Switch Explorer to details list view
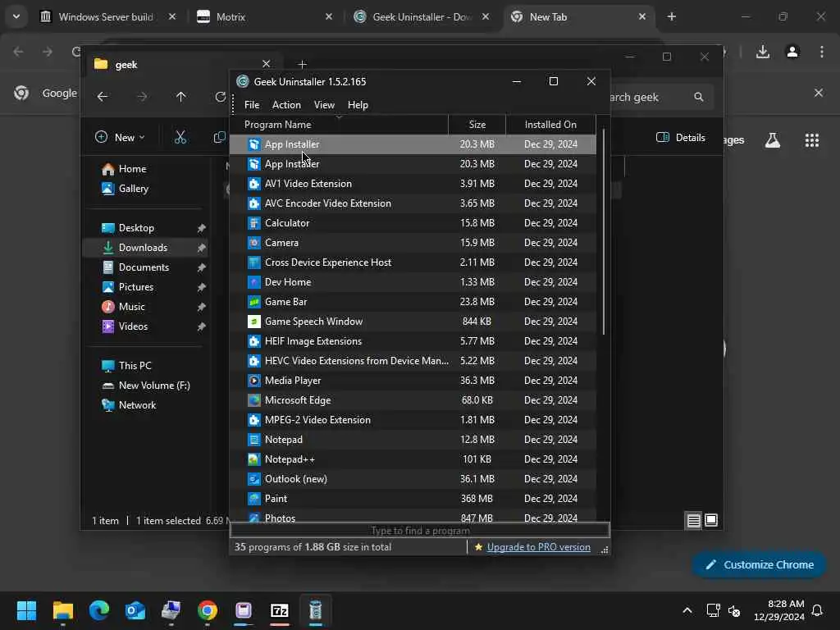This screenshot has width=840, height=630. [x=694, y=520]
